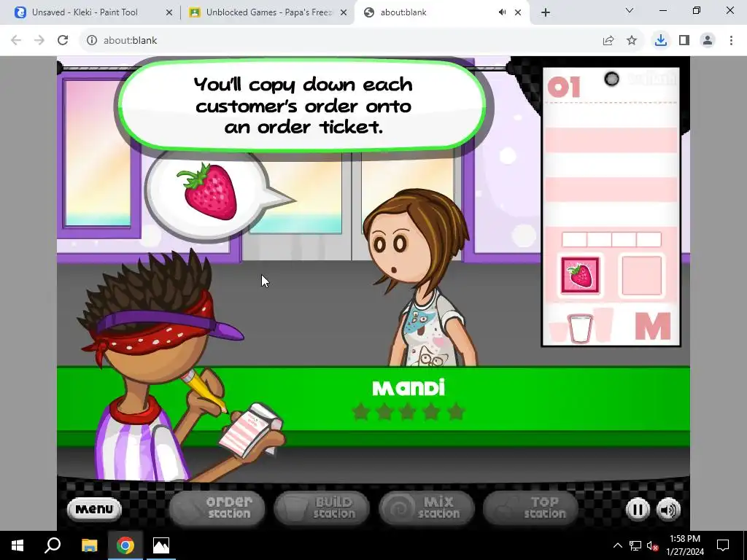Bookmark this page with star icon
Viewport: 747px width, 560px height.
[632, 41]
